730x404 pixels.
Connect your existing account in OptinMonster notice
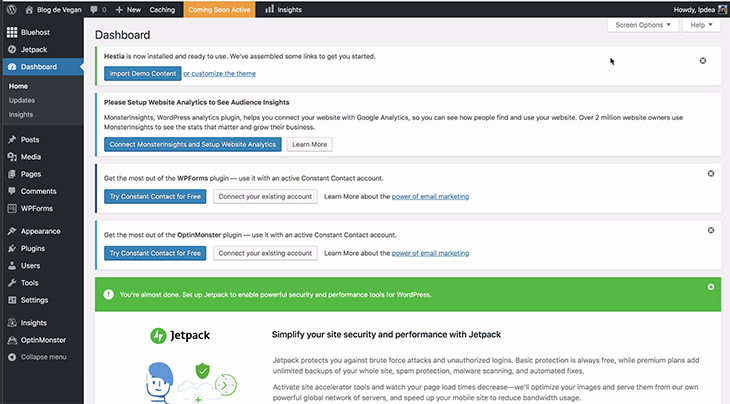(265, 253)
